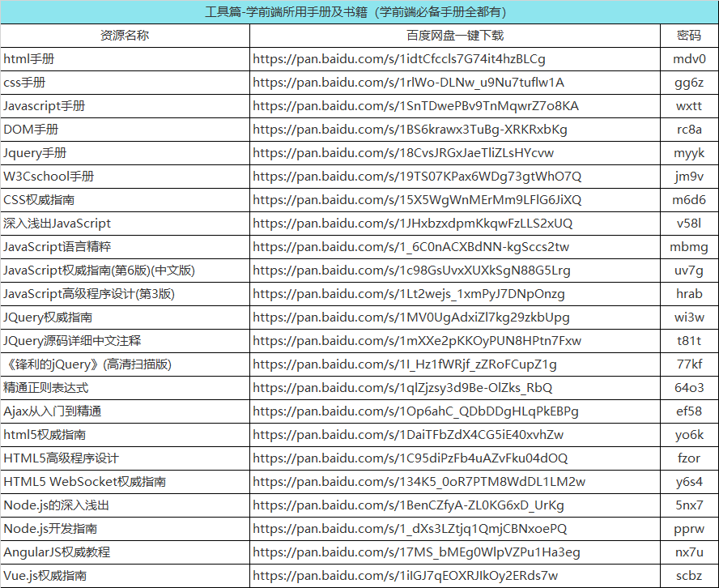Open the 精通正则表达式 download link
The width and height of the screenshot is (719, 588).
tap(402, 388)
